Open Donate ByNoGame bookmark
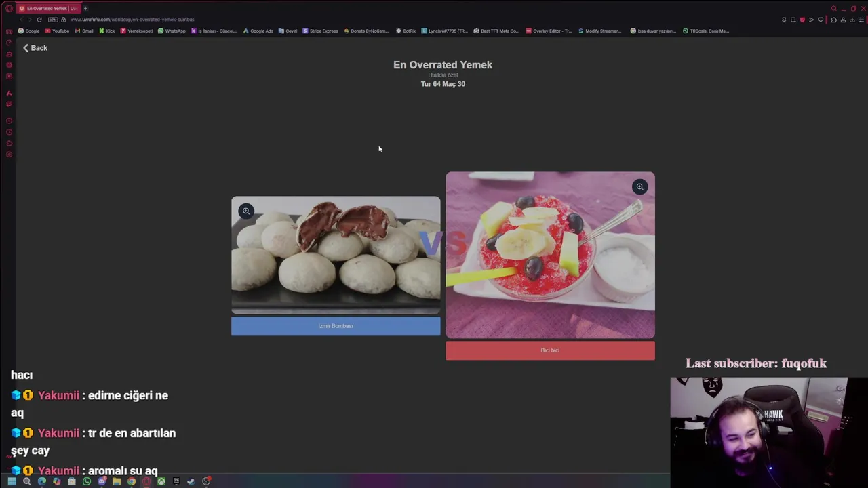 click(x=367, y=30)
